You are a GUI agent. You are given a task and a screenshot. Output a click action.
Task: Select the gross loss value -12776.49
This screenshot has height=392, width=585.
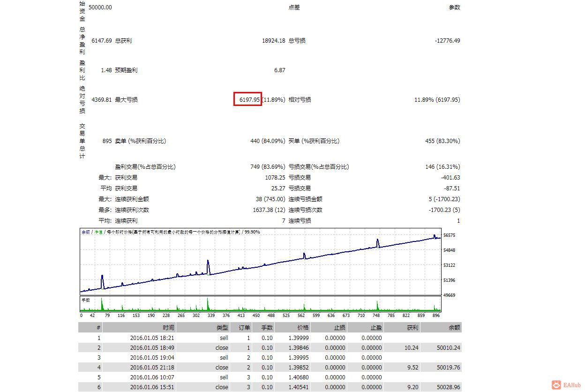click(447, 41)
